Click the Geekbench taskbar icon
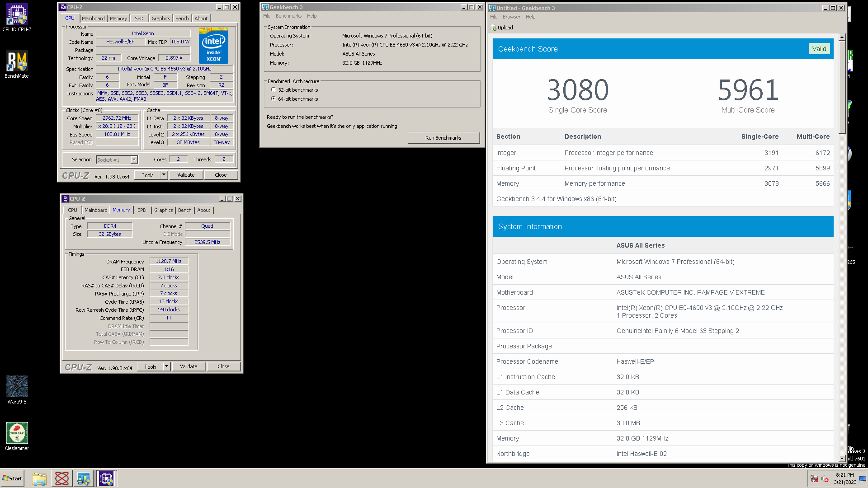The height and width of the screenshot is (488, 868). [x=84, y=479]
